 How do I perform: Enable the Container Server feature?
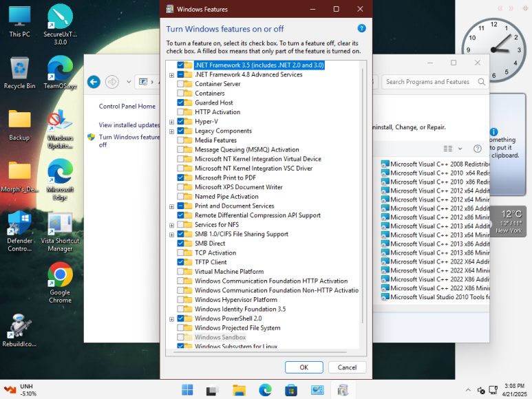(x=180, y=84)
